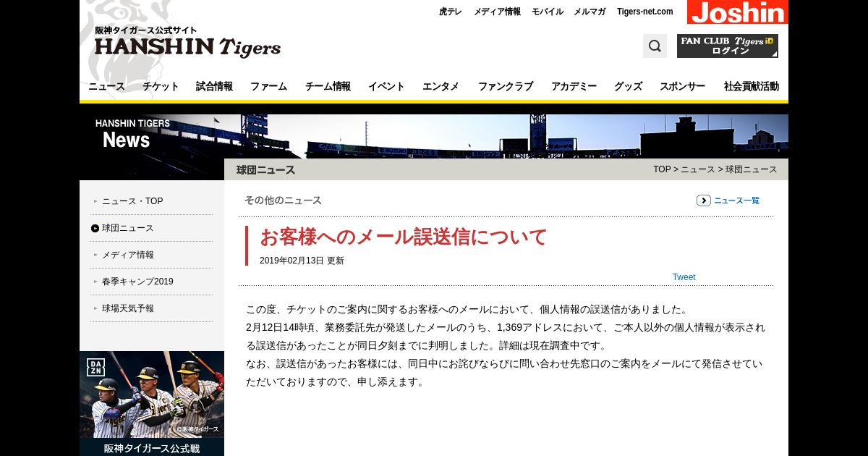Viewport: 868px width, 456px height.
Task: Open ファンクラブ menu item
Action: click(x=506, y=86)
